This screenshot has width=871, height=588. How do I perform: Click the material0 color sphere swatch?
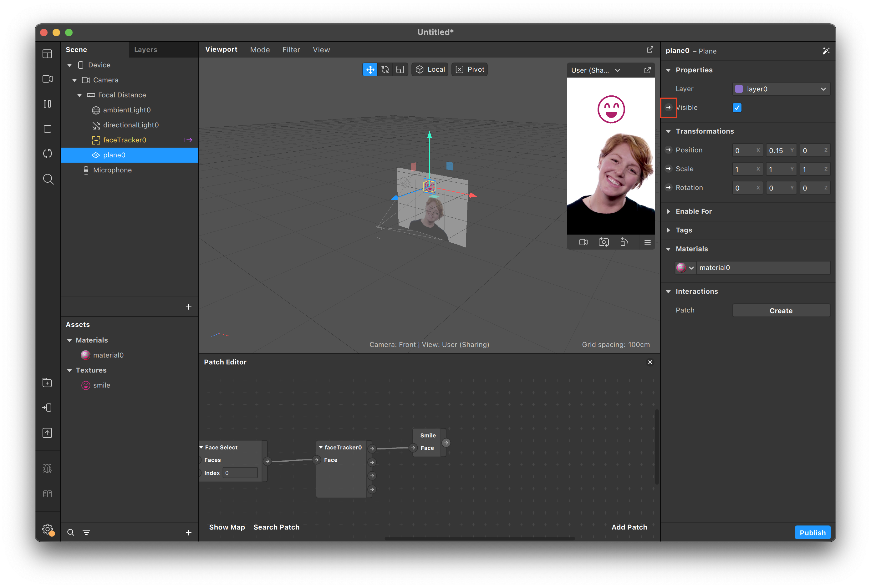pyautogui.click(x=681, y=268)
